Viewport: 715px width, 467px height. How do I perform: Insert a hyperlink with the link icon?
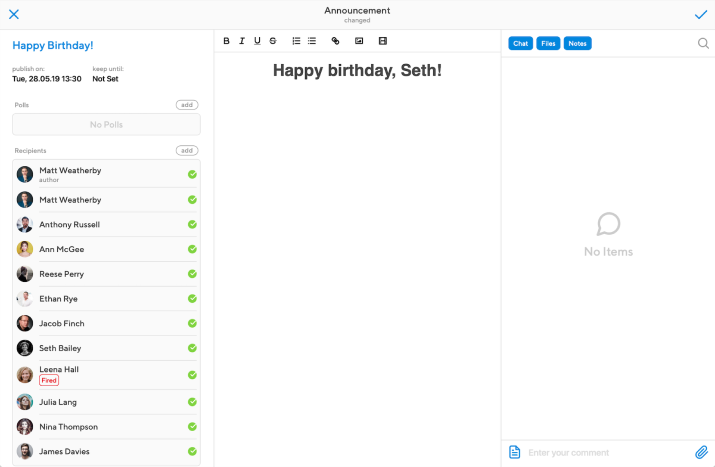coord(336,41)
